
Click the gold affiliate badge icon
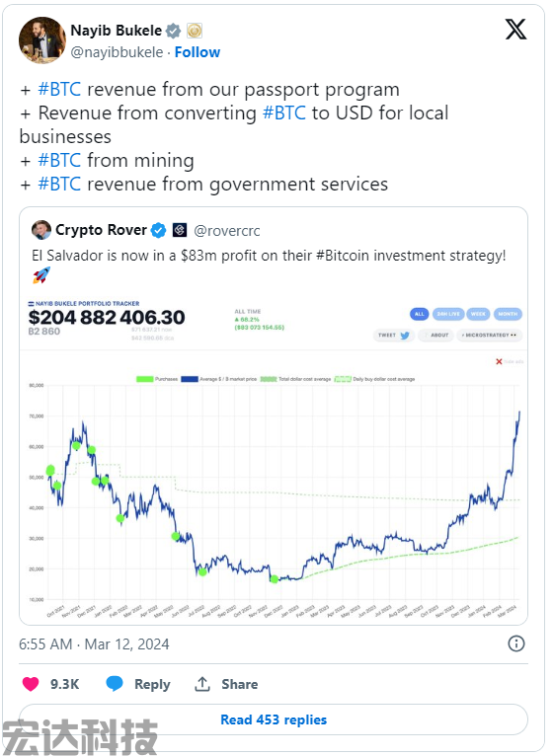(195, 31)
